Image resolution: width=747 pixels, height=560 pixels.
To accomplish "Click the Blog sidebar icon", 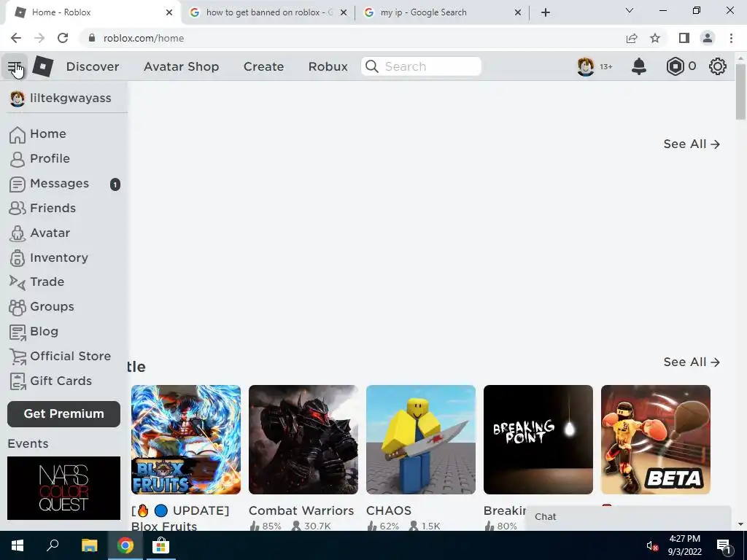I will pos(18,332).
